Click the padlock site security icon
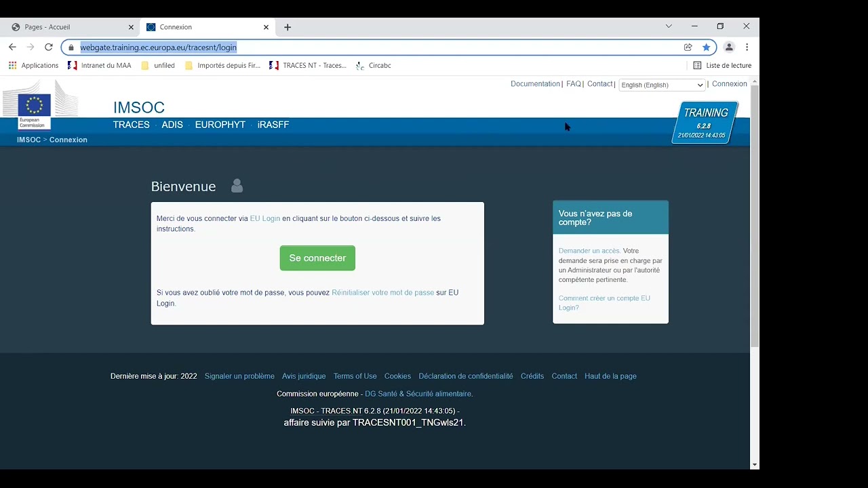This screenshot has width=868, height=488. tap(71, 47)
